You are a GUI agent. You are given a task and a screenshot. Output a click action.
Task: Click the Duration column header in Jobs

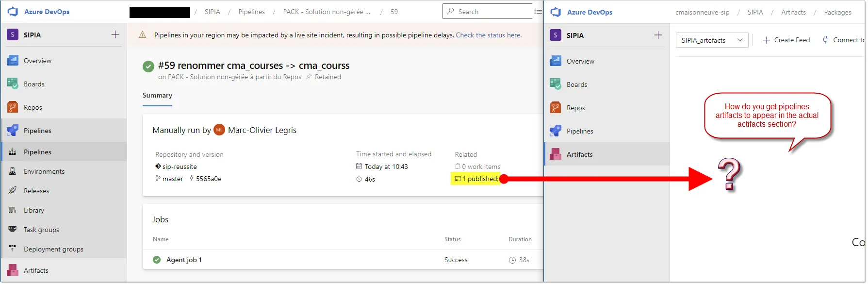[520, 239]
